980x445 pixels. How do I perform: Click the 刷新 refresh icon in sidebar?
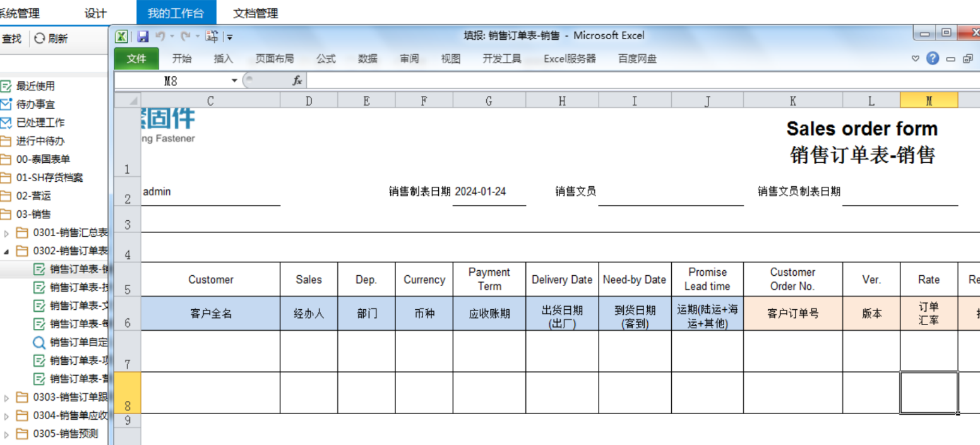[40, 39]
